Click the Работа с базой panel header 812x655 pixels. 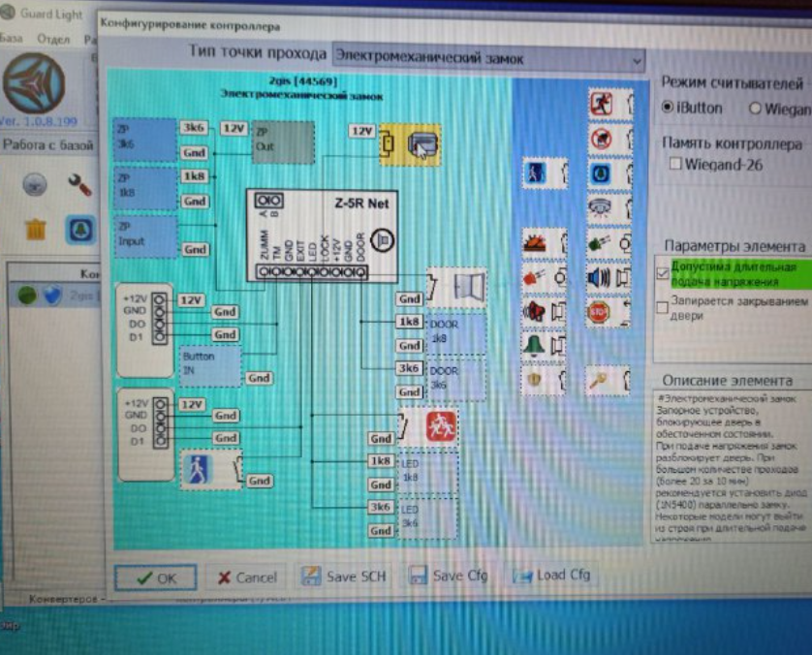(48, 144)
